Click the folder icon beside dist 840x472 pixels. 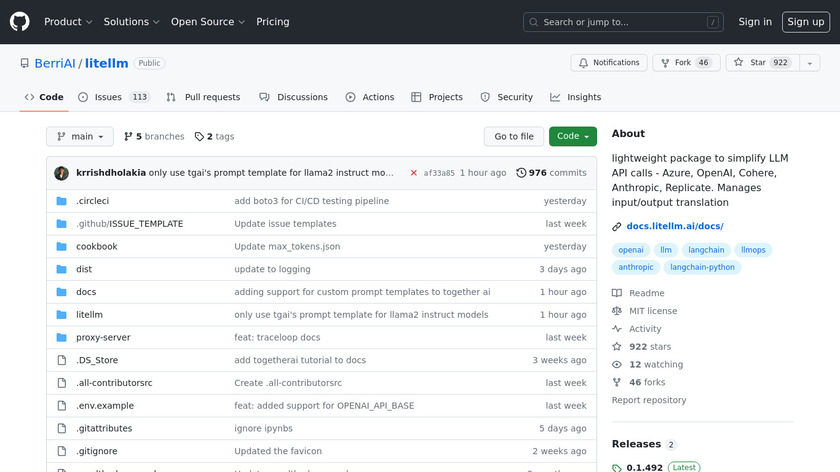coord(62,269)
